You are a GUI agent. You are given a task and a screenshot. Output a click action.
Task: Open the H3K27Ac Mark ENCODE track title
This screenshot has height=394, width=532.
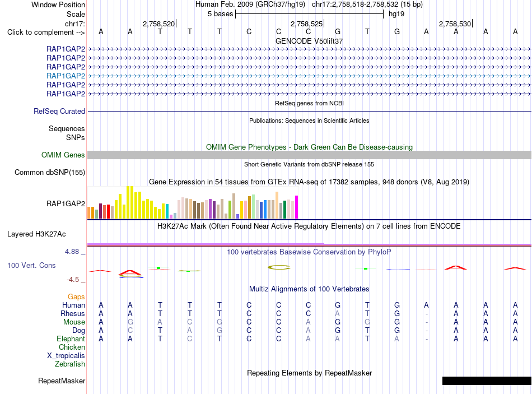point(309,226)
